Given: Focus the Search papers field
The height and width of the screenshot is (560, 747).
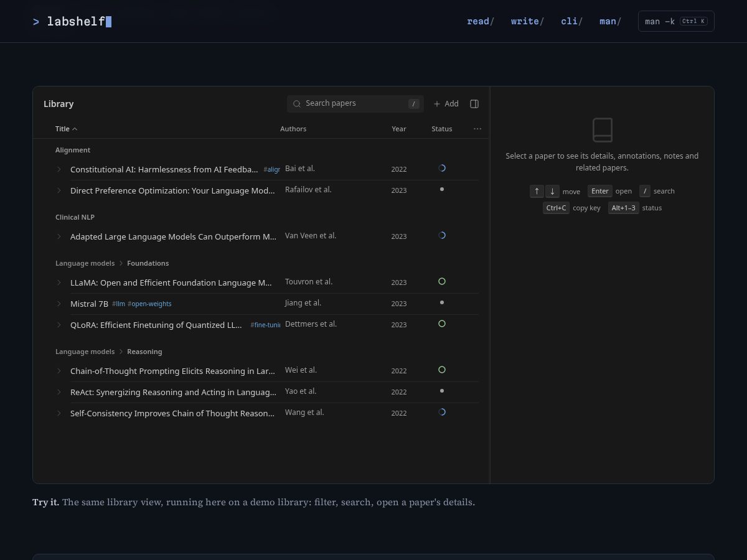Looking at the screenshot, I should pyautogui.click(x=355, y=104).
